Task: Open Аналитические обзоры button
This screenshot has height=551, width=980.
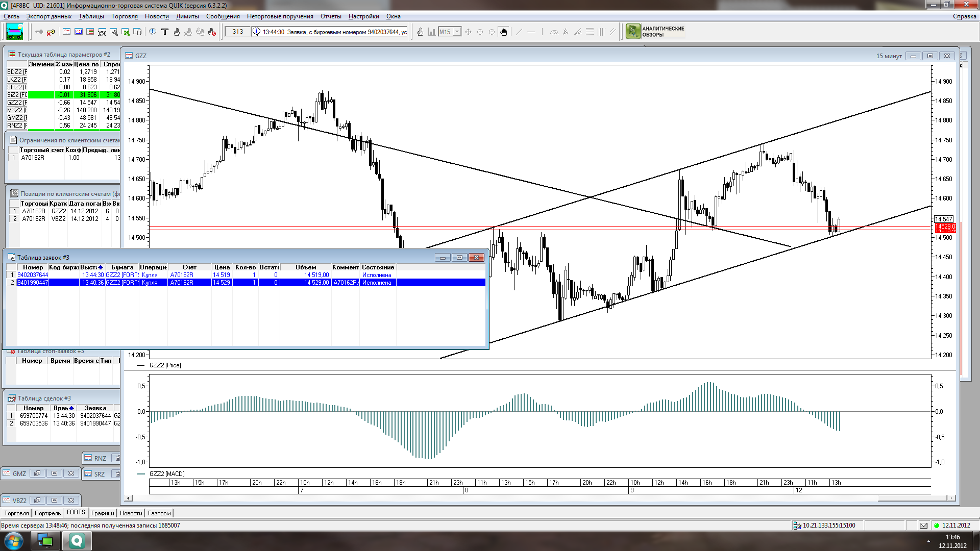Action: tap(655, 32)
